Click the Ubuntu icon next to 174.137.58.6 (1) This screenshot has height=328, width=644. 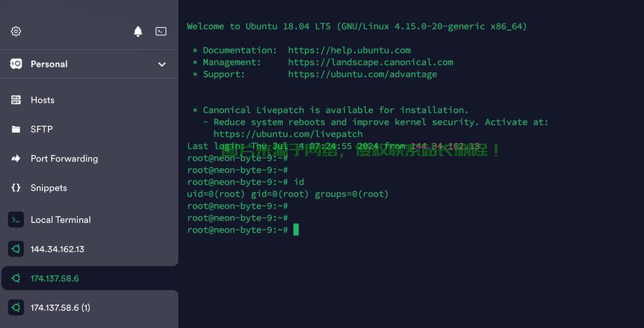(x=16, y=308)
